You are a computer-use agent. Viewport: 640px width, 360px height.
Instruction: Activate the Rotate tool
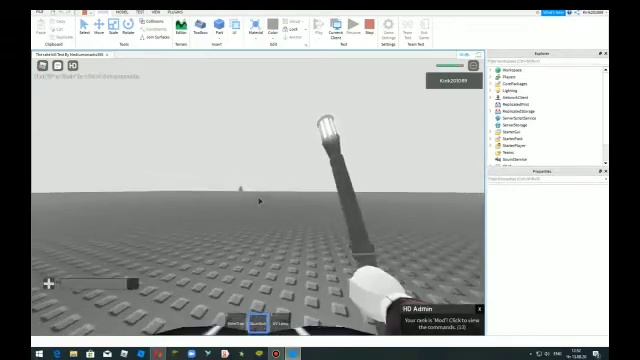(x=128, y=27)
